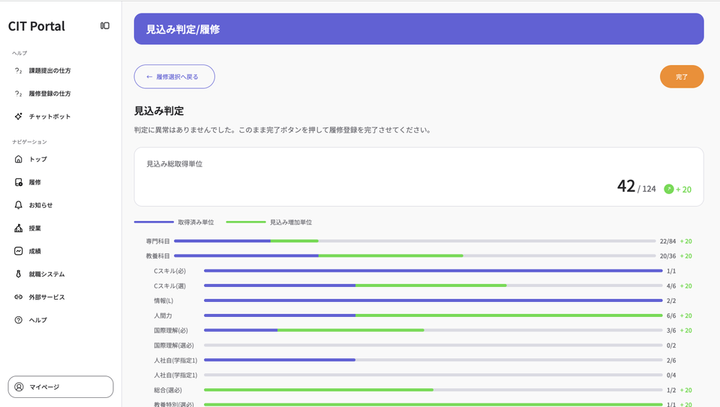Viewport: 720px width, 407px height.
Task: Click the 授業 class icon
Action: 18,228
